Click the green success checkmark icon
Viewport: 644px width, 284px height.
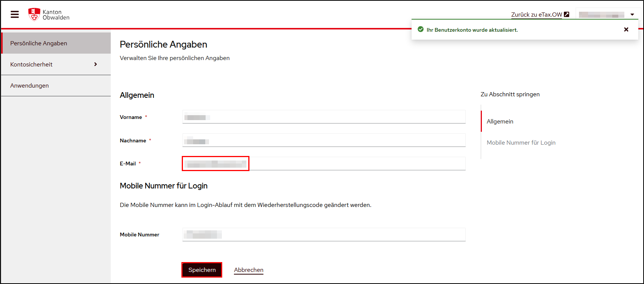(x=420, y=29)
